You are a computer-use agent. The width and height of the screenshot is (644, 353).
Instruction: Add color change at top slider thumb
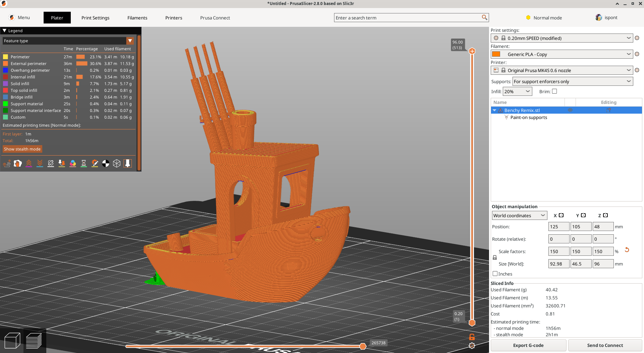point(472,51)
